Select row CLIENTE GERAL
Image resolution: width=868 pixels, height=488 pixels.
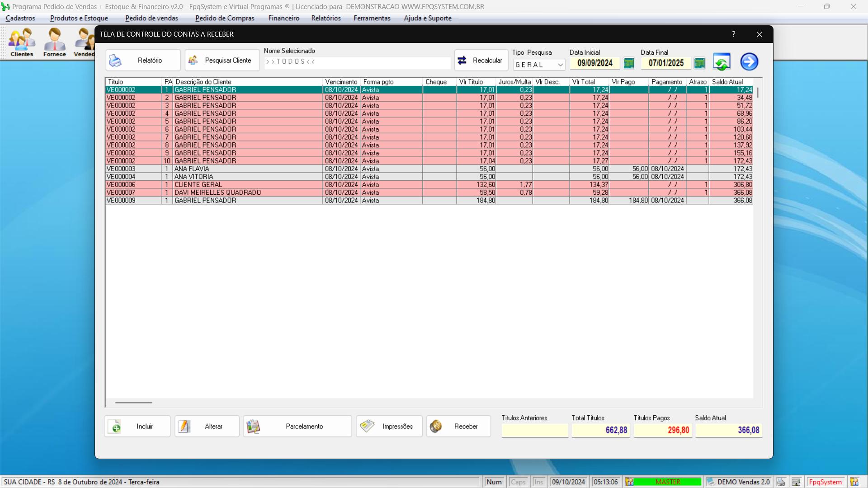(429, 185)
